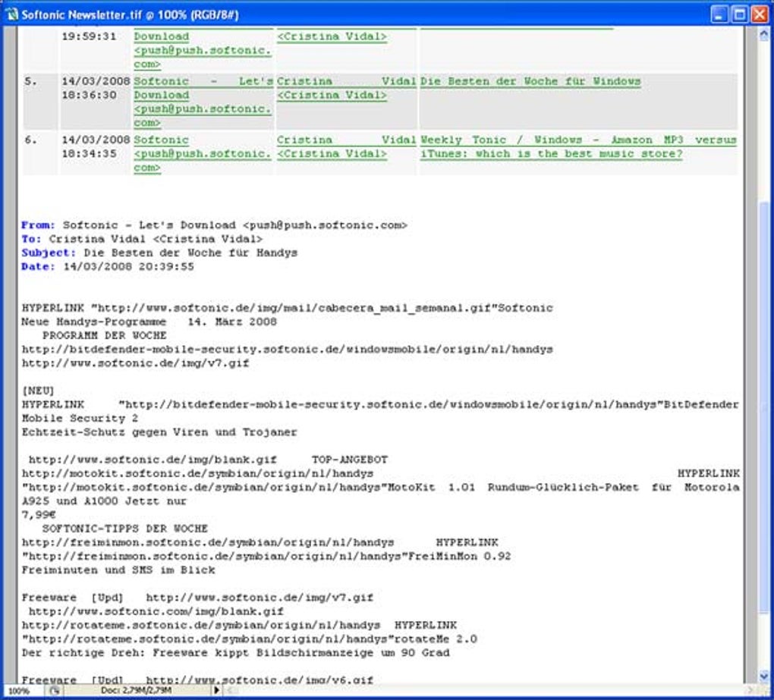
Task: Click recipient 'Cristina Vidal' name in row 6
Action: pyautogui.click(x=346, y=140)
